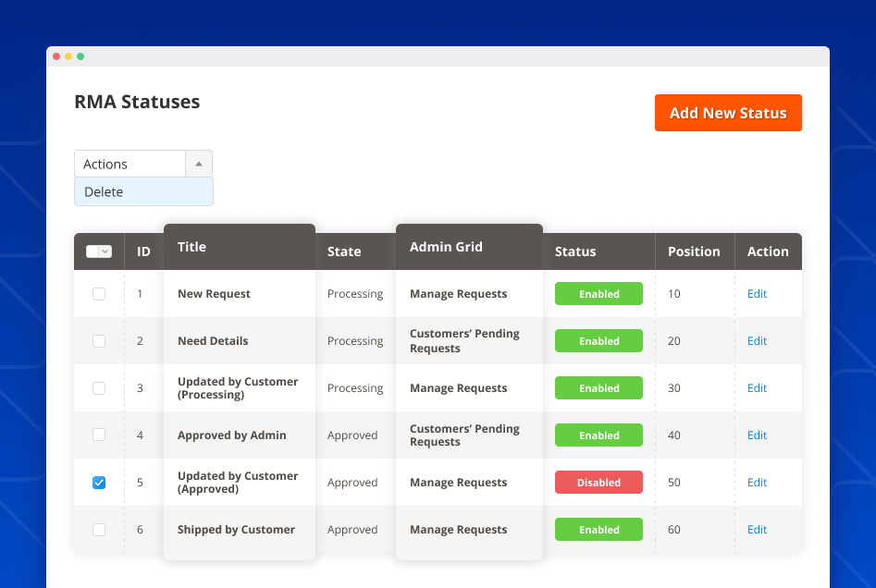Click the Disabled badge on row 5
The height and width of the screenshot is (588, 876).
coord(598,482)
